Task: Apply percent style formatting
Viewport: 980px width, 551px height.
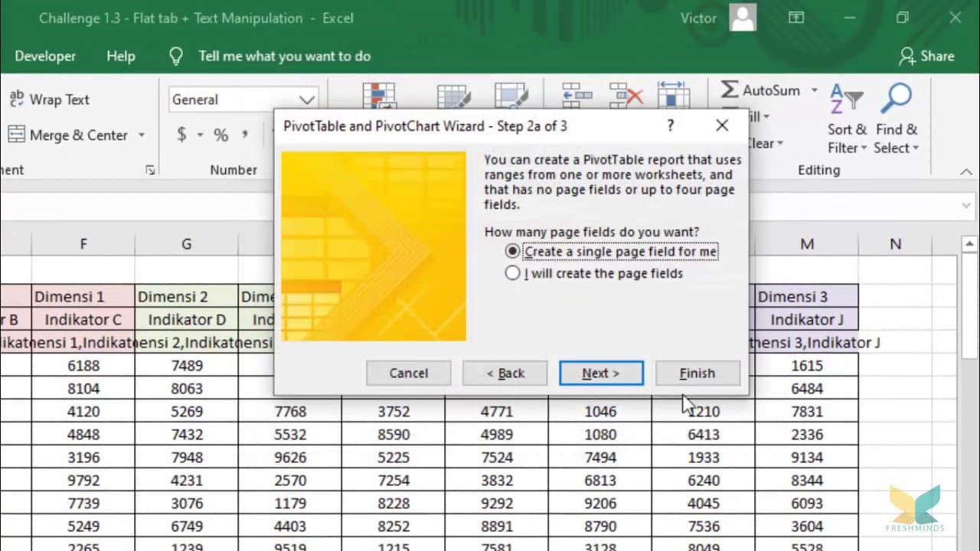Action: point(221,135)
